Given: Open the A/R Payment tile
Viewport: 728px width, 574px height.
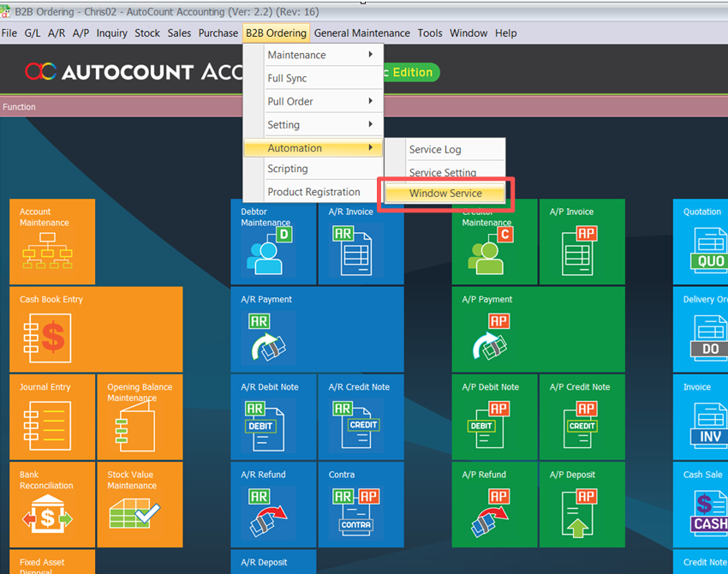Looking at the screenshot, I should 317,329.
